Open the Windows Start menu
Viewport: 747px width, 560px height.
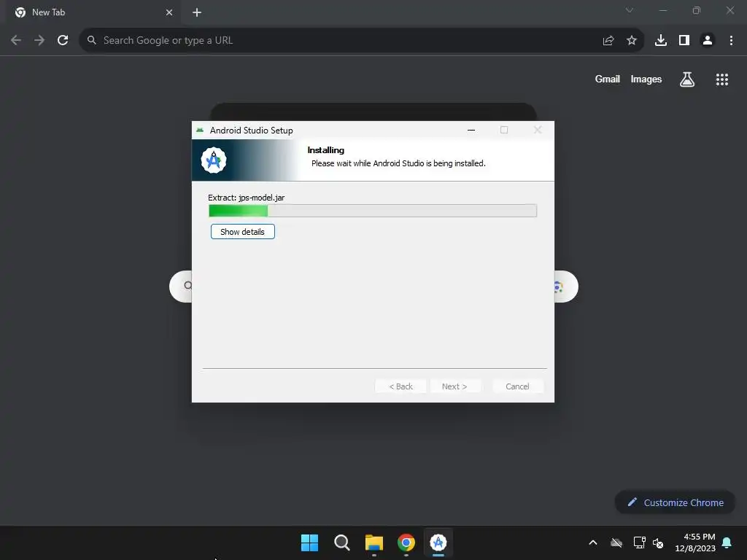309,542
